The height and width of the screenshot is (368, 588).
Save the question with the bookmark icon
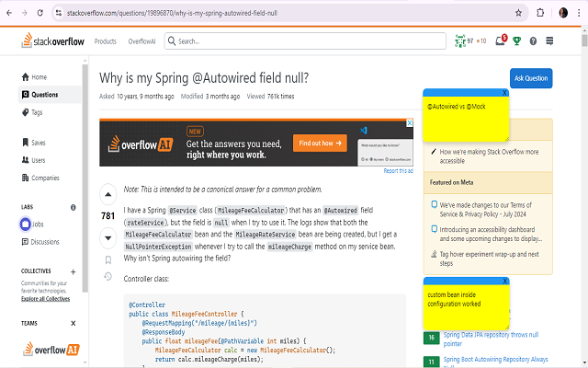coord(108,259)
